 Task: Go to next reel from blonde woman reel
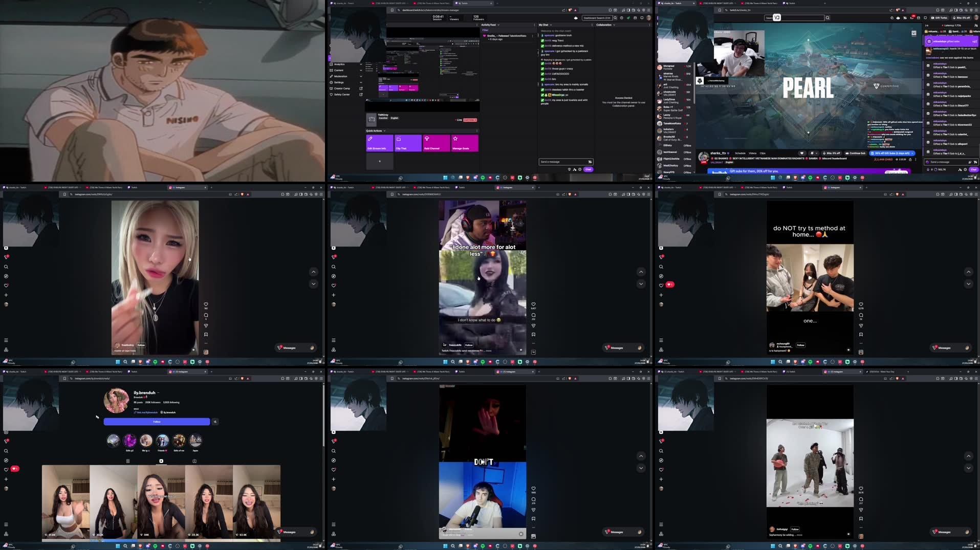tap(313, 284)
